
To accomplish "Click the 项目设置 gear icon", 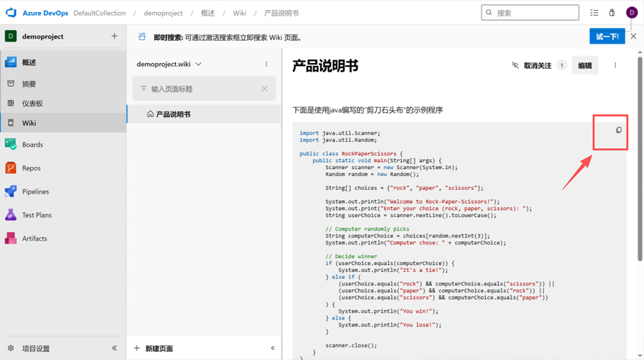I will tap(11, 348).
